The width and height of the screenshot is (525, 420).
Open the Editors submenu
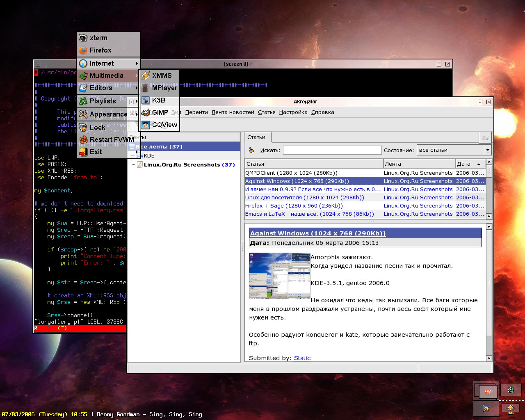tap(108, 88)
